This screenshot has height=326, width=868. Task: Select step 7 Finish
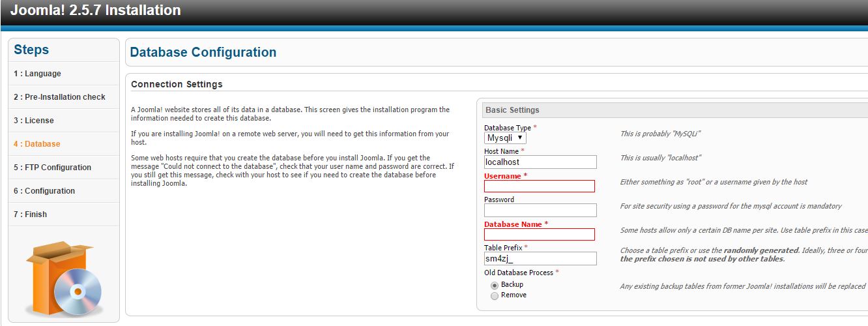[x=31, y=215]
